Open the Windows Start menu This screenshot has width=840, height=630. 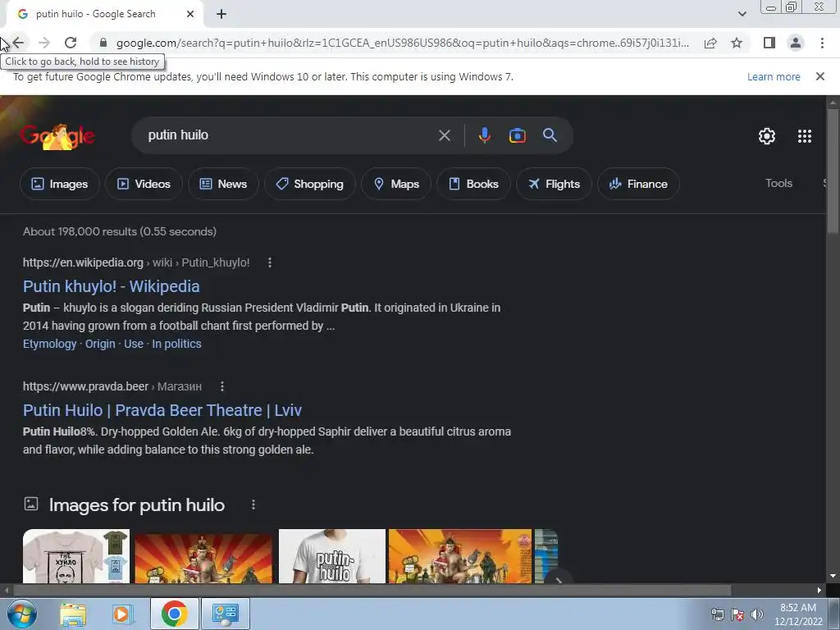[21, 614]
